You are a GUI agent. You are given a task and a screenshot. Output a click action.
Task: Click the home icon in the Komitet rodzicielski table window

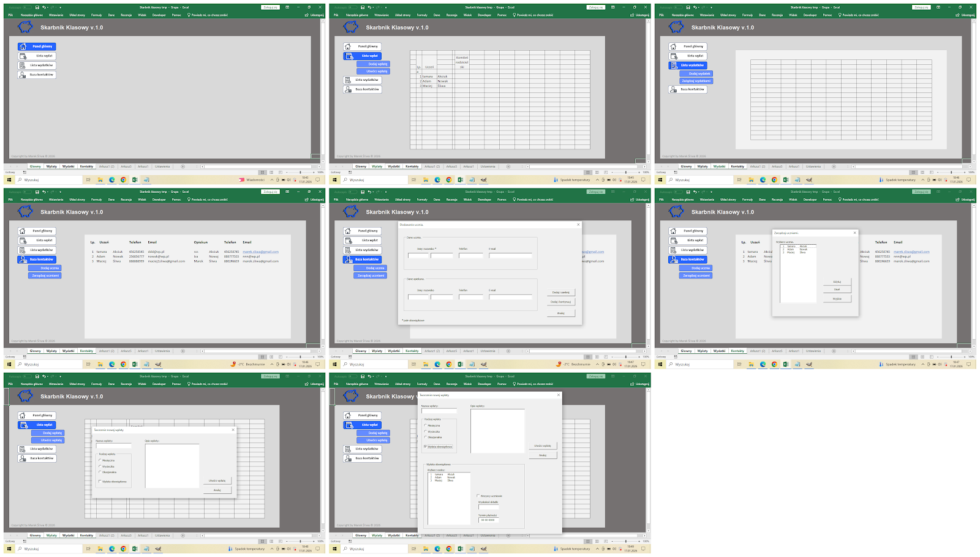coord(348,47)
